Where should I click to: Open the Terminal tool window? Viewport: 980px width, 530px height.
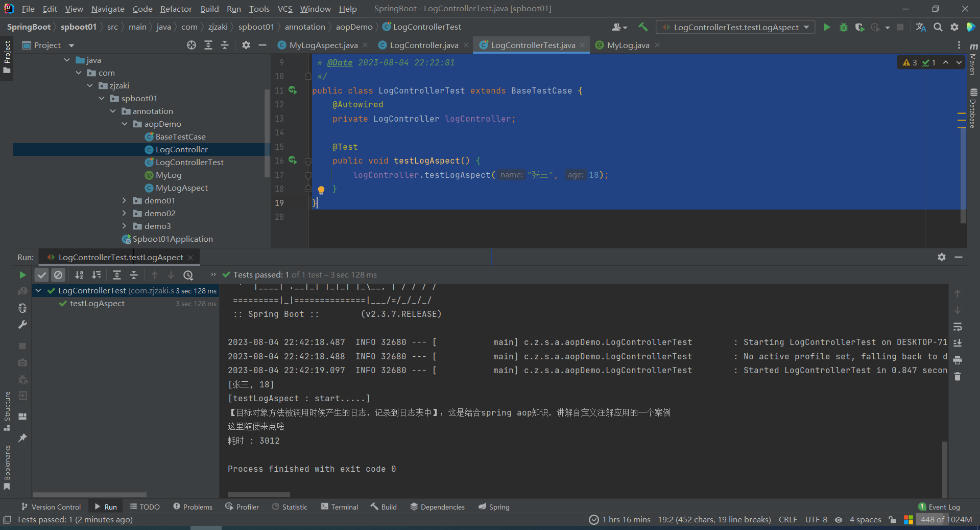click(340, 507)
